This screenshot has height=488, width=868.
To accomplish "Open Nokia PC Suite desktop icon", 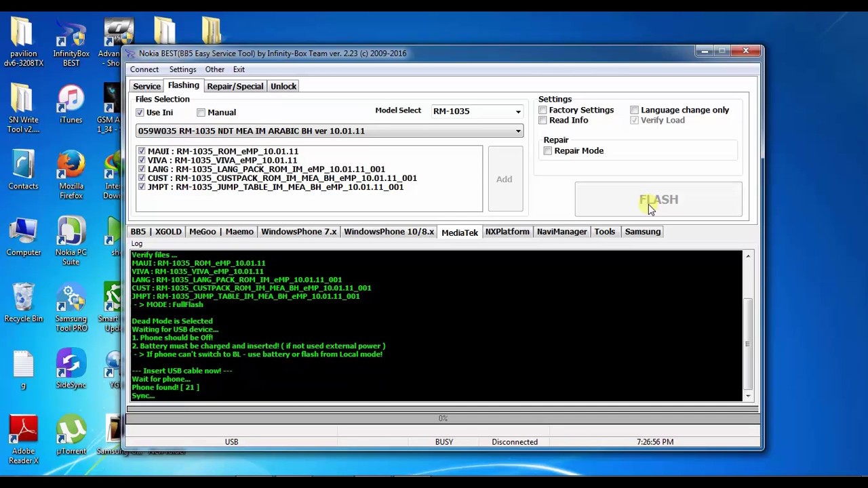I will click(71, 241).
